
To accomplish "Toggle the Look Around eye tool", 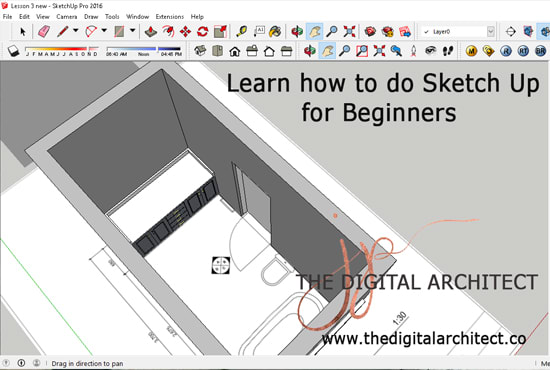I will pyautogui.click(x=430, y=51).
